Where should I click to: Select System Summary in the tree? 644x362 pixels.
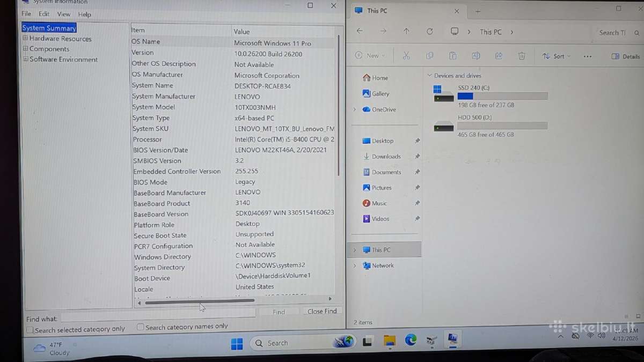(49, 28)
